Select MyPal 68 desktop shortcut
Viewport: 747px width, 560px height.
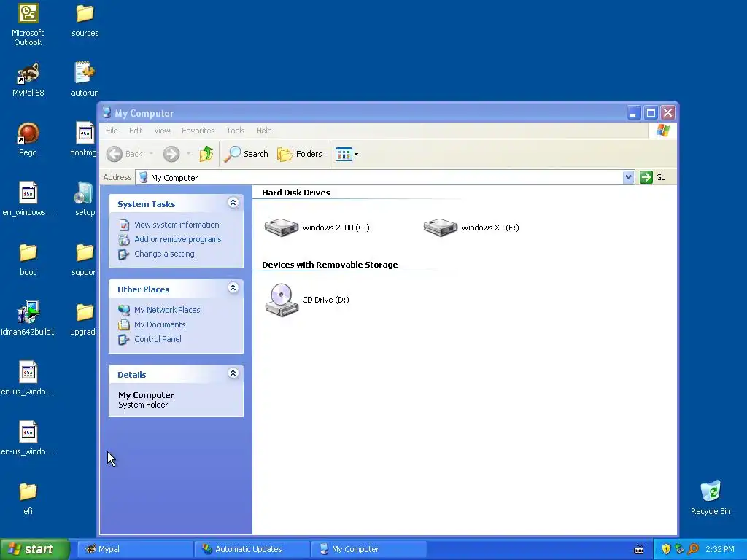click(28, 74)
